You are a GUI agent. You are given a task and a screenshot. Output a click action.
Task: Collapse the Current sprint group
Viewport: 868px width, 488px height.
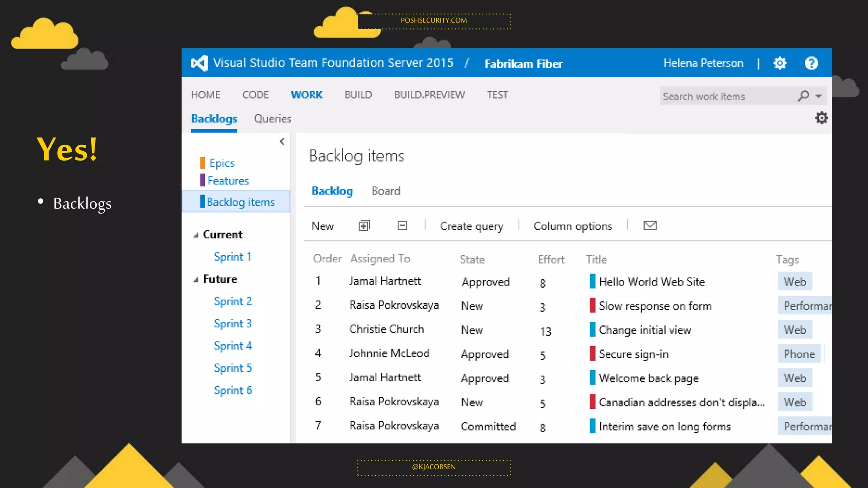(196, 235)
